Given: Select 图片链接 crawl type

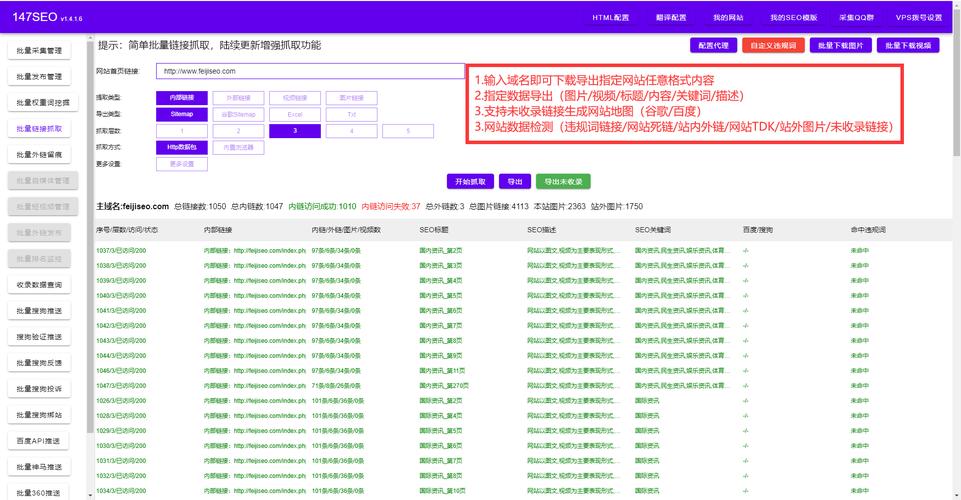Looking at the screenshot, I should (x=351, y=98).
